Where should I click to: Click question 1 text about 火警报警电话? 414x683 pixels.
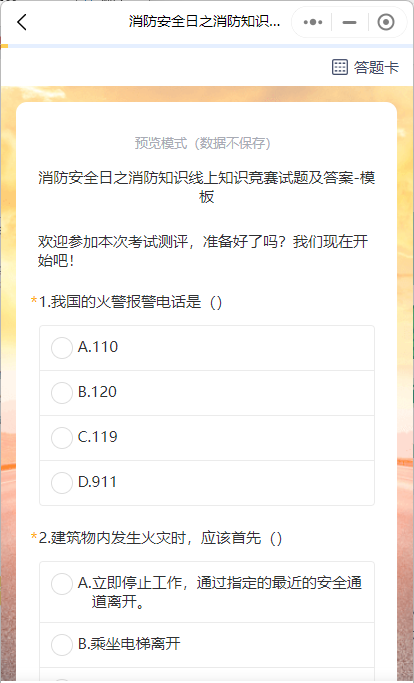(x=130, y=302)
